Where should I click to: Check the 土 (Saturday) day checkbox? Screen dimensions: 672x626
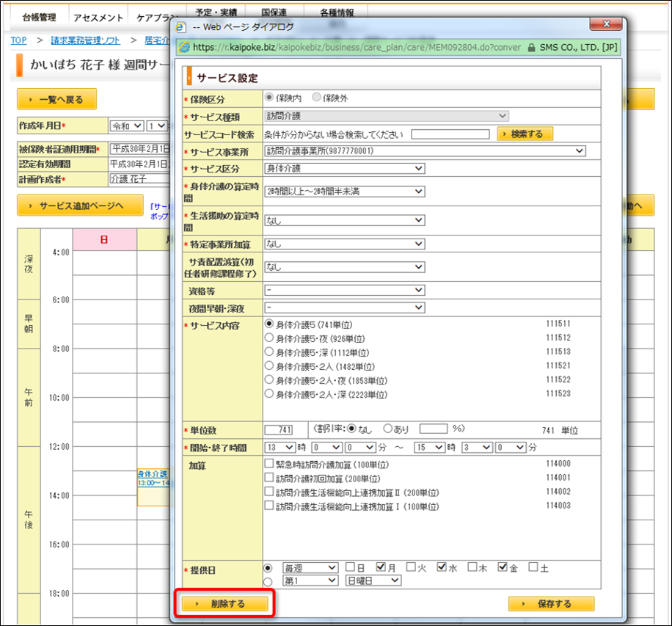pyautogui.click(x=533, y=567)
